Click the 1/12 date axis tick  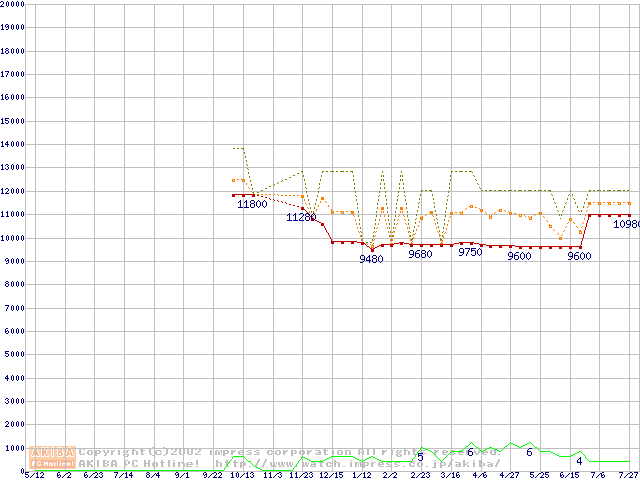(x=361, y=475)
